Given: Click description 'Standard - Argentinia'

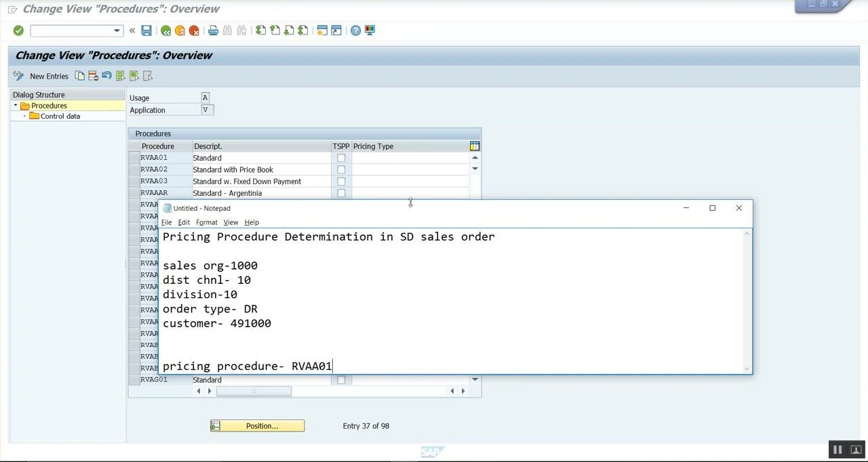Looking at the screenshot, I should [x=227, y=193].
